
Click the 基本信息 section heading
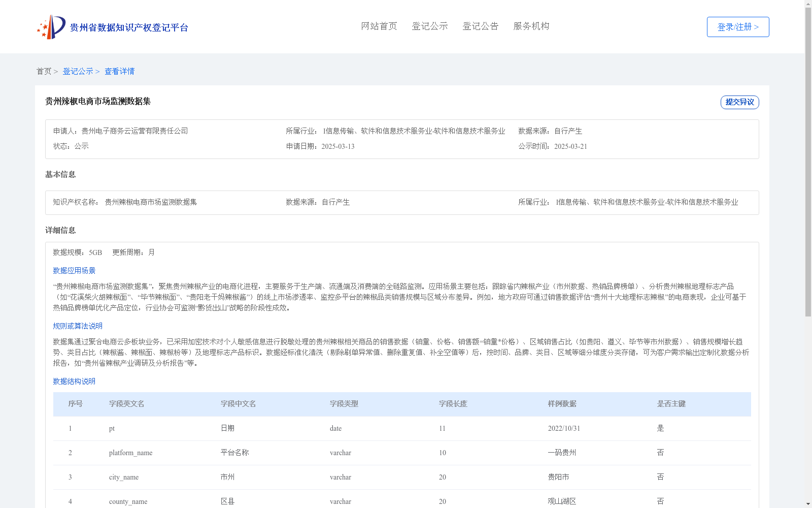pos(60,175)
